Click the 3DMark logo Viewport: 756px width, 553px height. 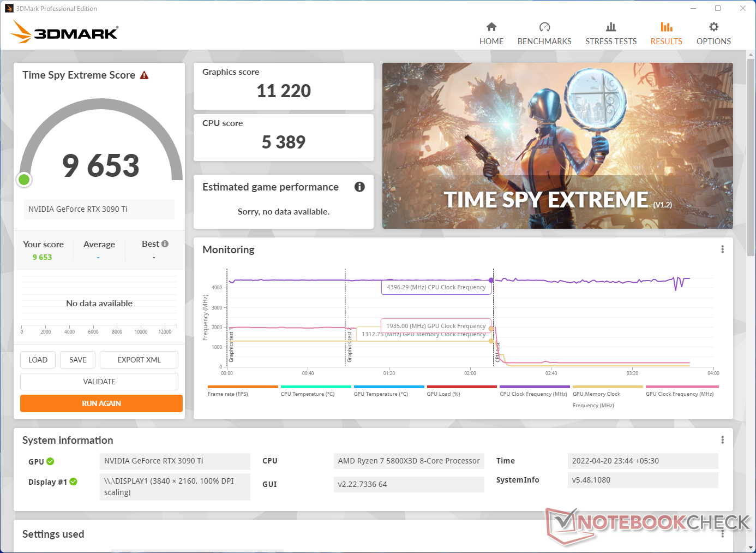pyautogui.click(x=64, y=32)
